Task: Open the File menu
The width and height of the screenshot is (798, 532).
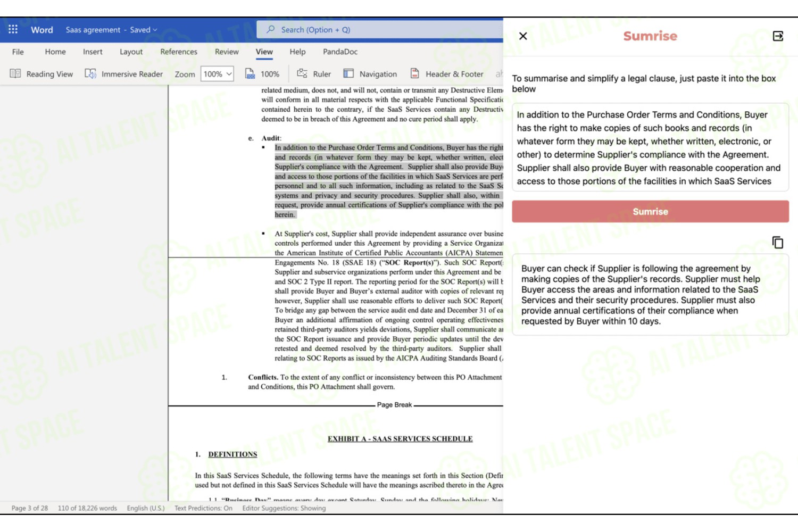Action: pos(18,52)
